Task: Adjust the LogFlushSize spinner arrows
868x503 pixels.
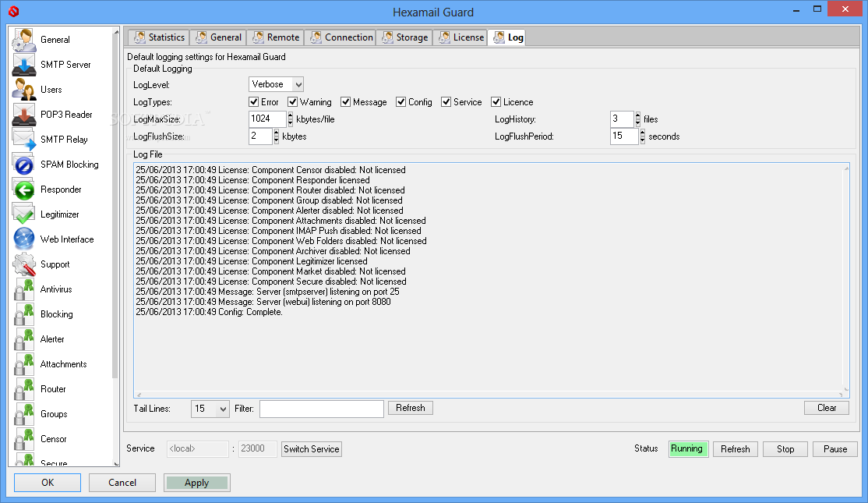Action: coord(277,136)
